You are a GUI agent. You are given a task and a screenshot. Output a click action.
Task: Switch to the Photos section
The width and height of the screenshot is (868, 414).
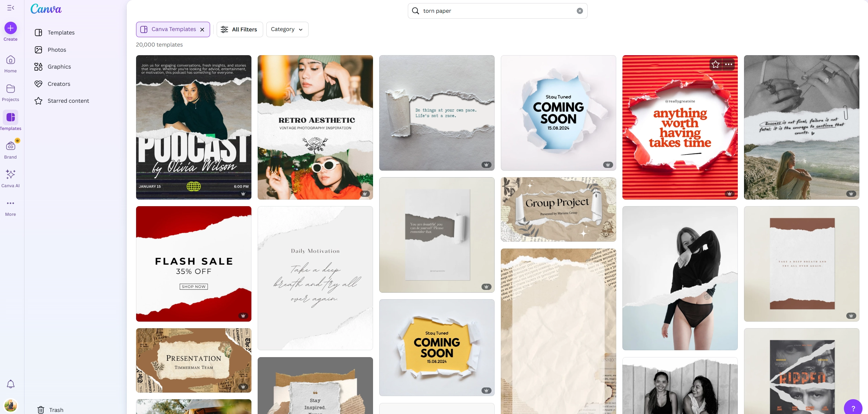[x=57, y=50]
